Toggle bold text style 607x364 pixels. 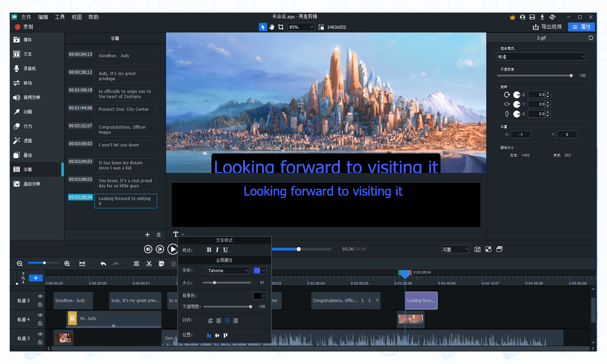click(x=209, y=250)
